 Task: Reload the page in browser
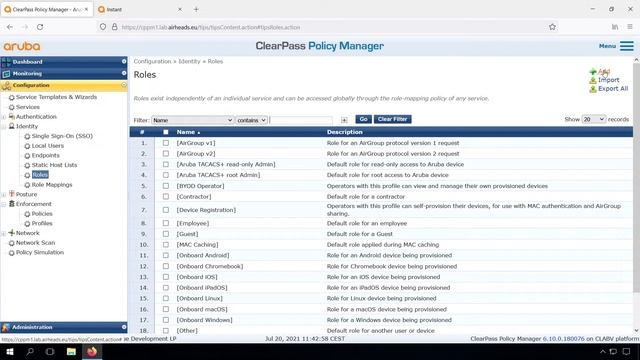click(x=40, y=27)
